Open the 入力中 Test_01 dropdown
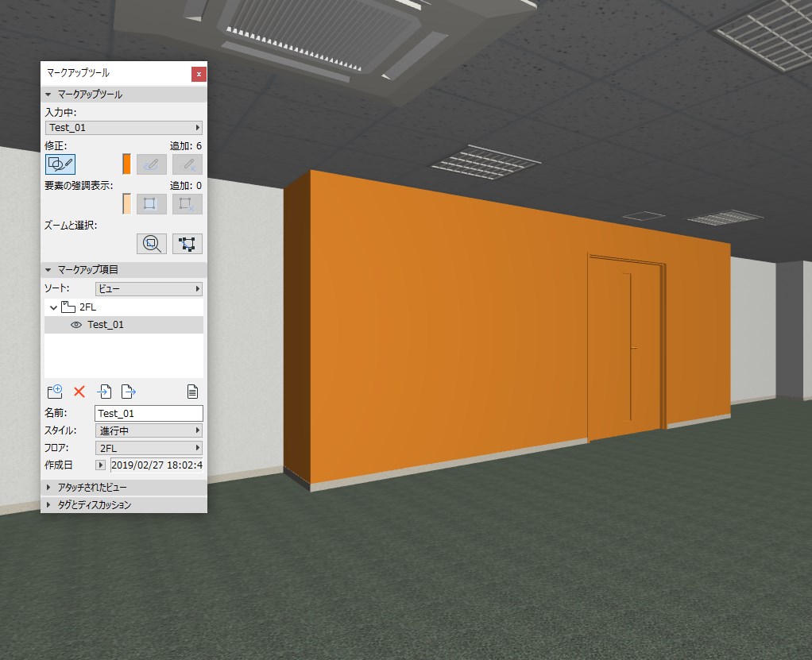 coord(124,127)
